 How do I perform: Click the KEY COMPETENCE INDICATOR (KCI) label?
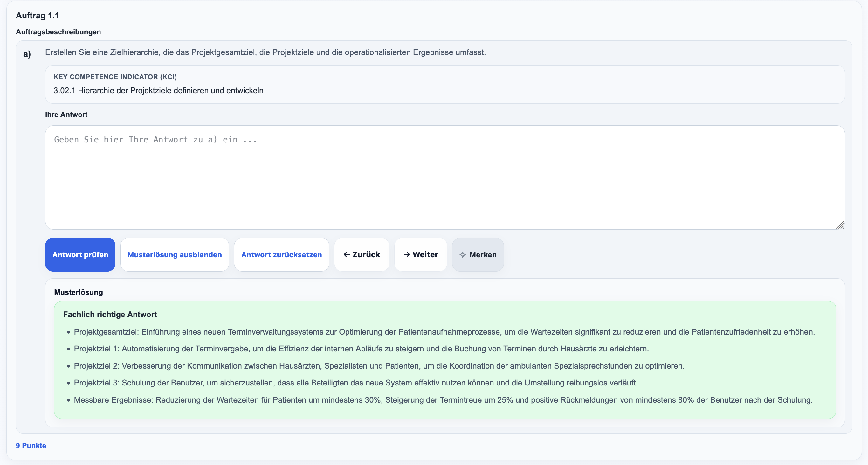point(115,77)
